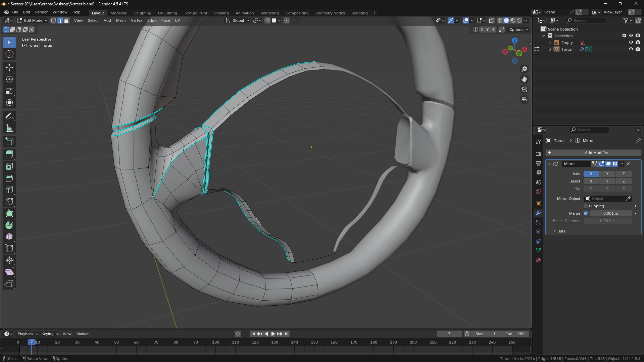Open the File menu
Screen dimensions: 644x362
click(x=15, y=12)
